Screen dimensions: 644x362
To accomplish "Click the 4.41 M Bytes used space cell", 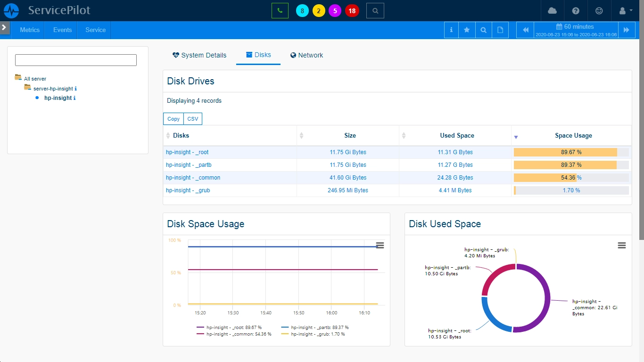I will pyautogui.click(x=455, y=190).
